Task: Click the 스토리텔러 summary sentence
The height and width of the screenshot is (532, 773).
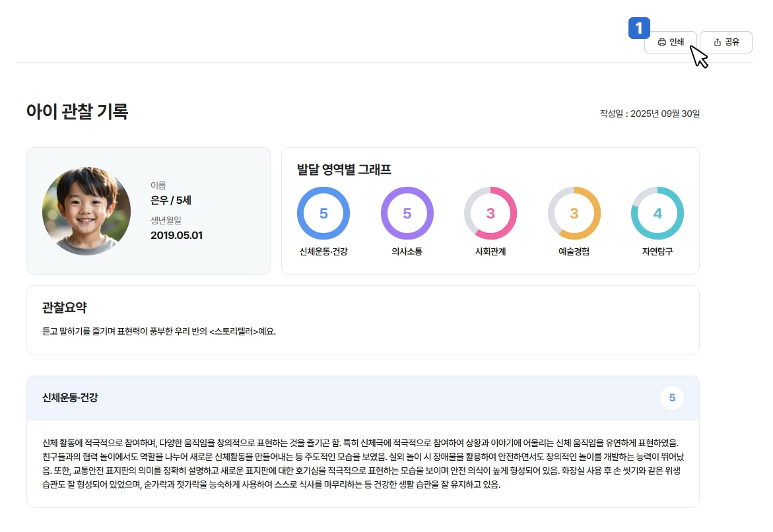Action: pyautogui.click(x=159, y=331)
